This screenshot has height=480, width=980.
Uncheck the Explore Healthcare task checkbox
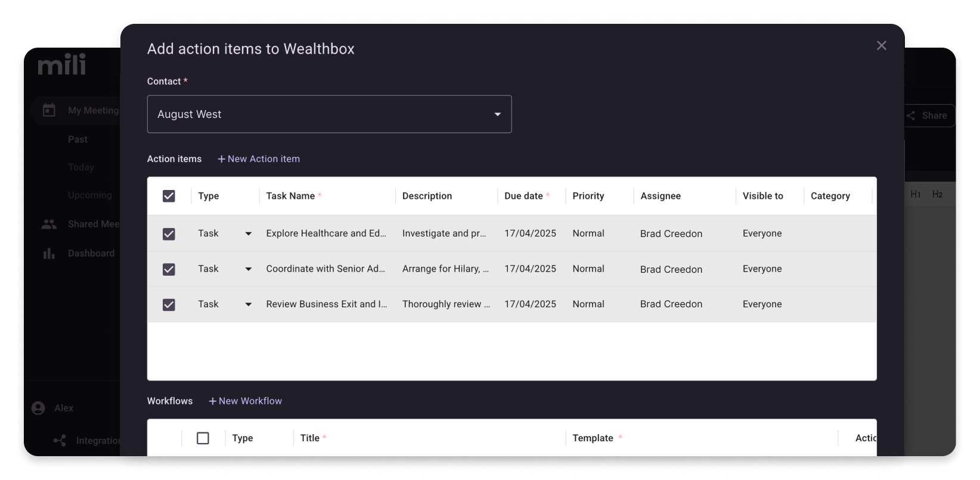[x=169, y=234]
